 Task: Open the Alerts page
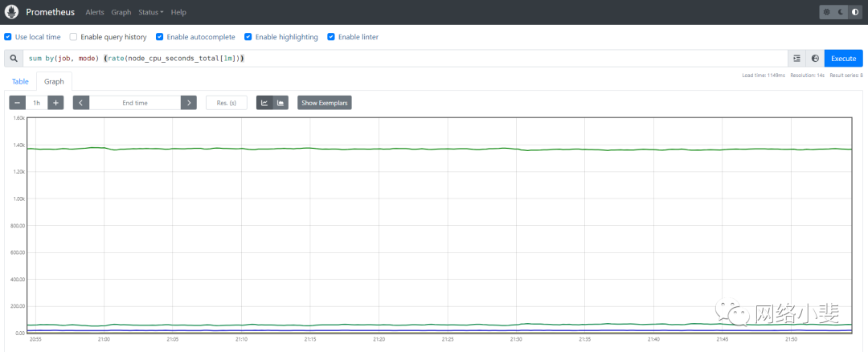(95, 13)
